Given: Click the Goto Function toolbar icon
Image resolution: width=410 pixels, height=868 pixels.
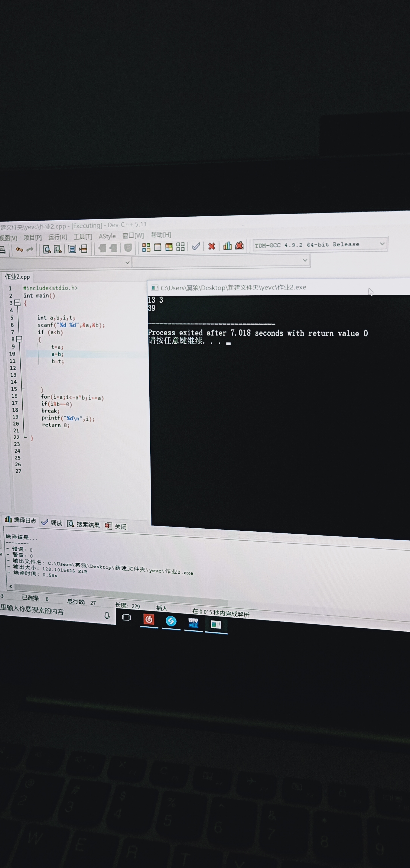Looking at the screenshot, I should pyautogui.click(x=72, y=249).
